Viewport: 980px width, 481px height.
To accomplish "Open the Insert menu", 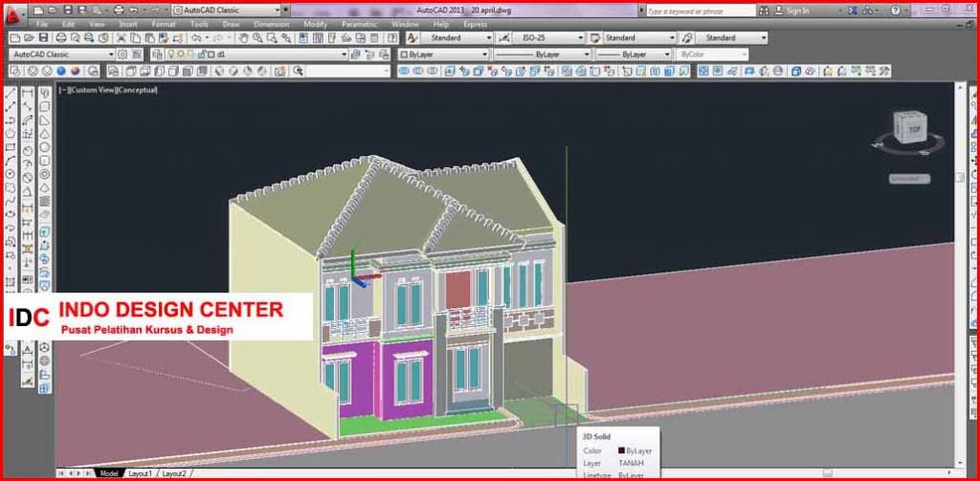I will pos(127,24).
